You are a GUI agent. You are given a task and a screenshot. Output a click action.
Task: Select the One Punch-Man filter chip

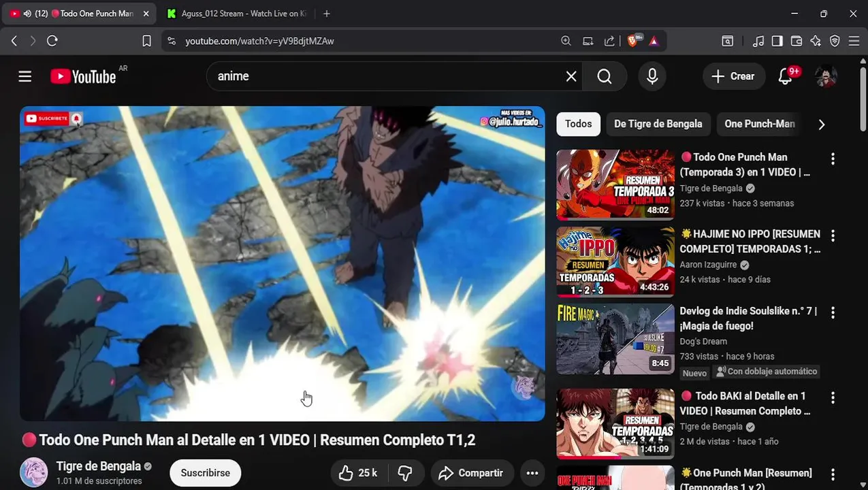tap(759, 124)
